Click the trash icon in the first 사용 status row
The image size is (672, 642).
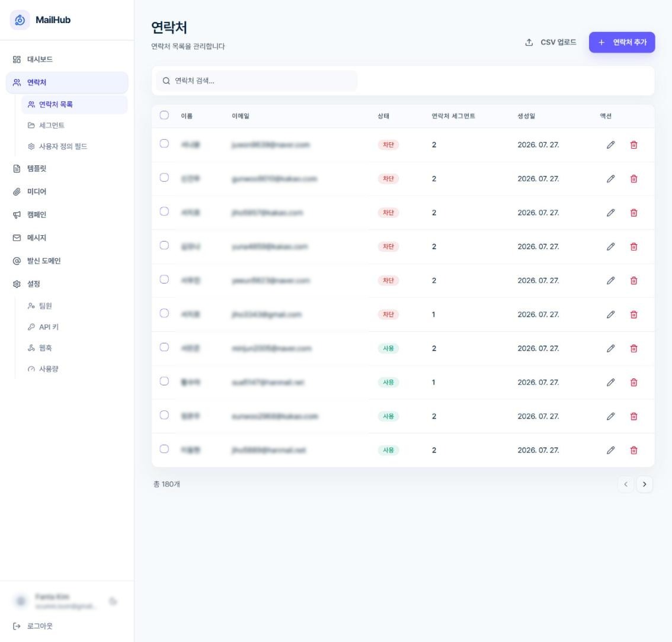tap(633, 348)
